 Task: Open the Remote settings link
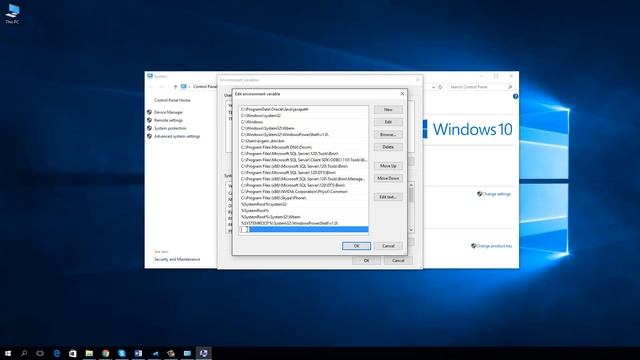point(169,120)
